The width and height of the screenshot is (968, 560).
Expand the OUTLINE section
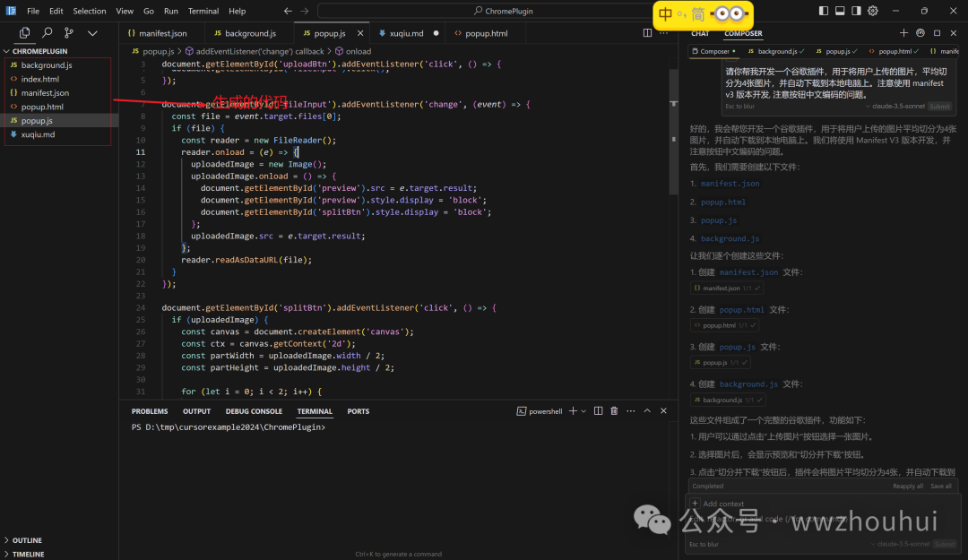pyautogui.click(x=27, y=540)
